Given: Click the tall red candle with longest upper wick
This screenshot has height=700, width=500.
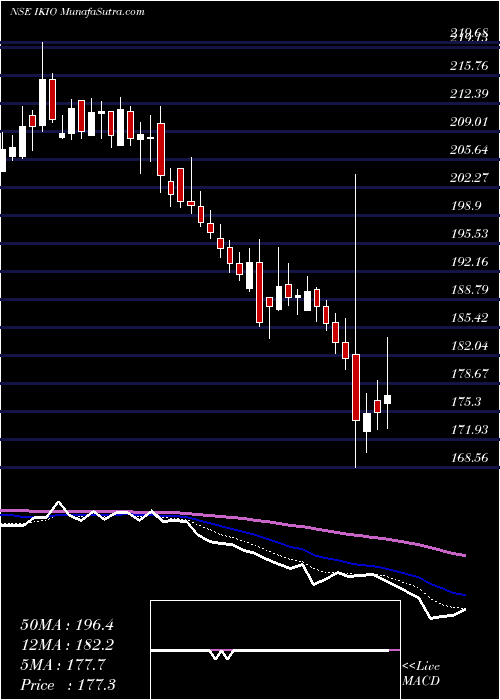Looking at the screenshot, I should [356, 387].
